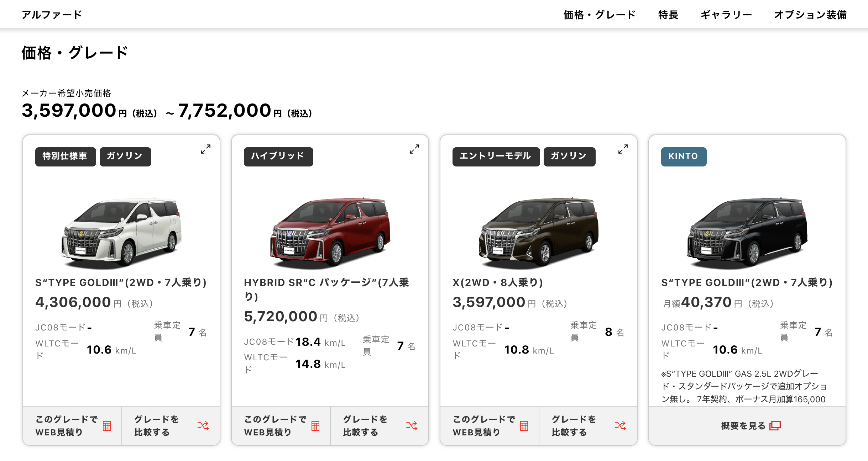Click compare shuffle icon on the hybrid card
This screenshot has width=868, height=461.
412,425
